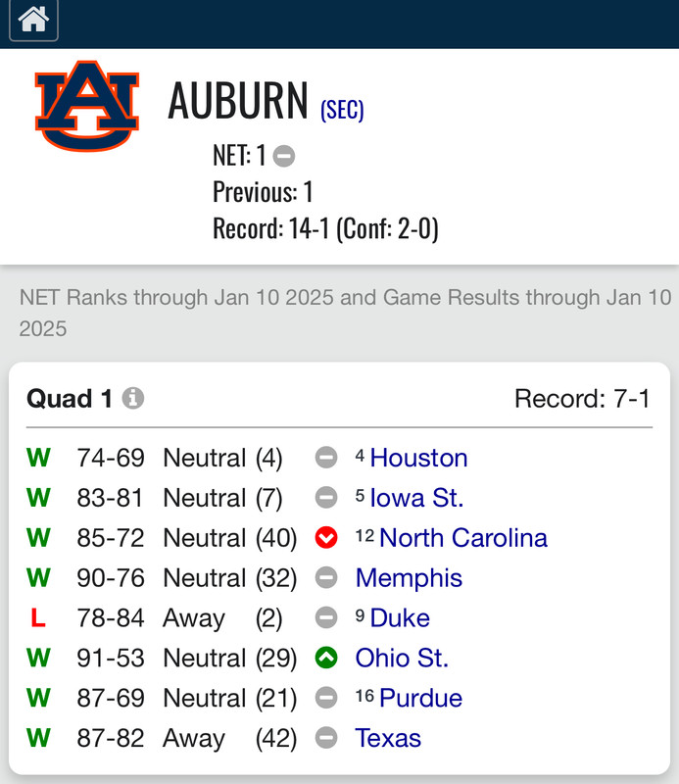679x784 pixels.
Task: View the Ohio St. team page
Action: (402, 659)
